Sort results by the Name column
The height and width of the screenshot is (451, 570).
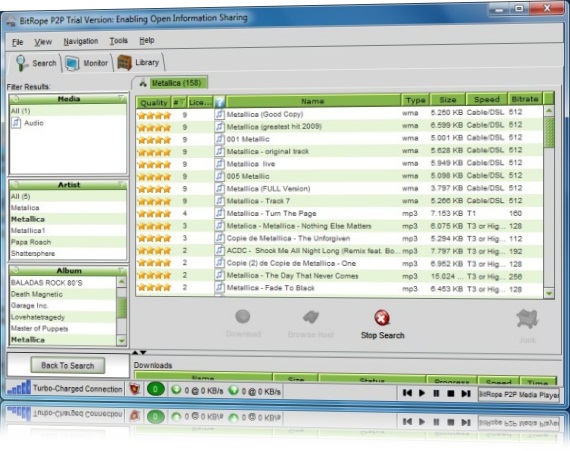(313, 101)
